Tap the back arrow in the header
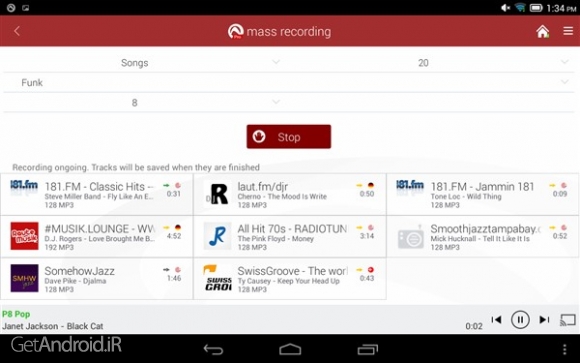The height and width of the screenshot is (363, 580). 17,31
